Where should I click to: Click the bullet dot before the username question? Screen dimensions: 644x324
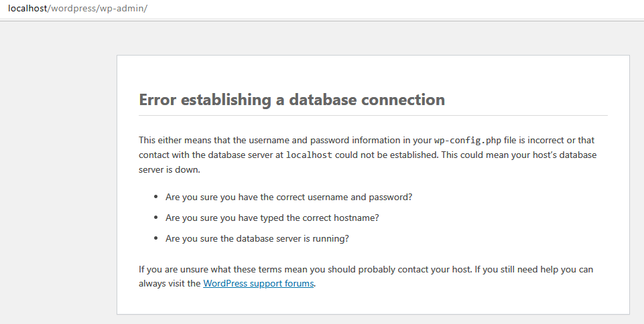(155, 197)
